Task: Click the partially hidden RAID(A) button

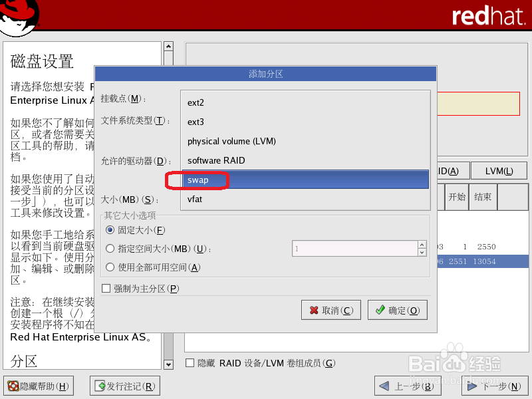Action: pyautogui.click(x=453, y=171)
